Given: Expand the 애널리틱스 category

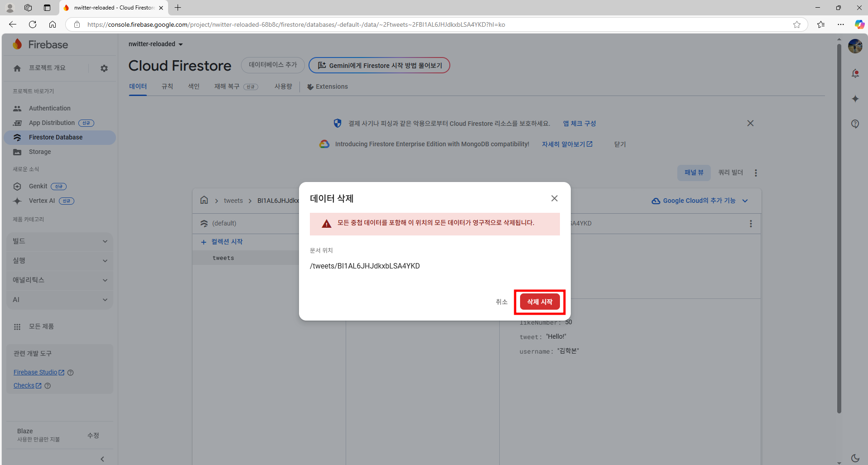Looking at the screenshot, I should pos(60,280).
